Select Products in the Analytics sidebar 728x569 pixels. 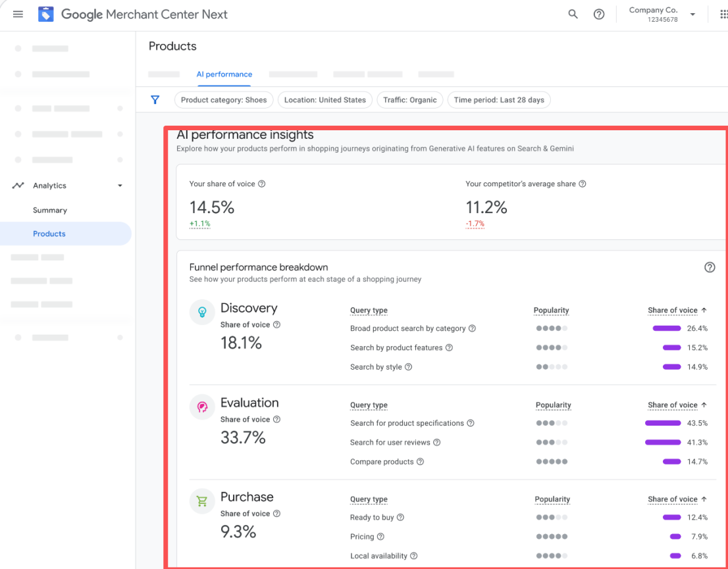[x=65, y=234]
